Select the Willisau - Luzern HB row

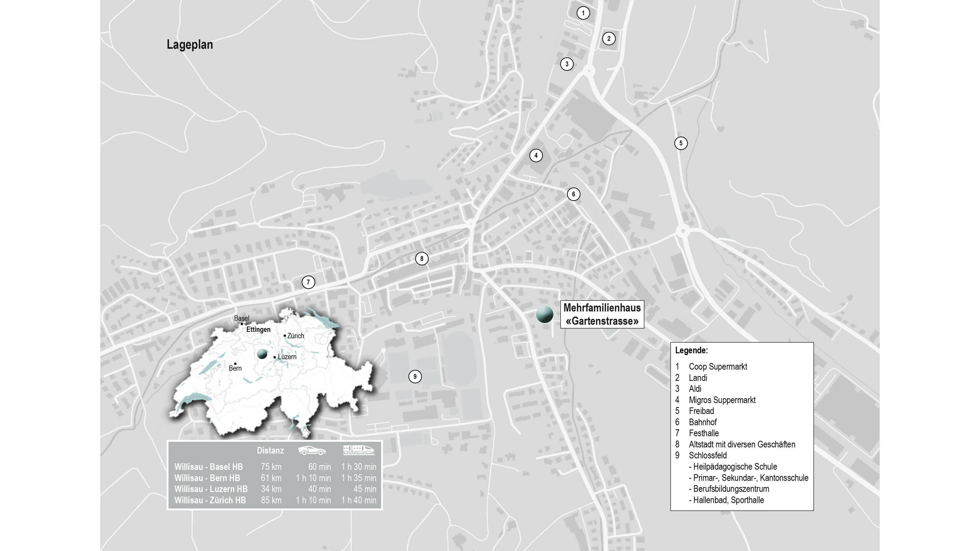211,489
